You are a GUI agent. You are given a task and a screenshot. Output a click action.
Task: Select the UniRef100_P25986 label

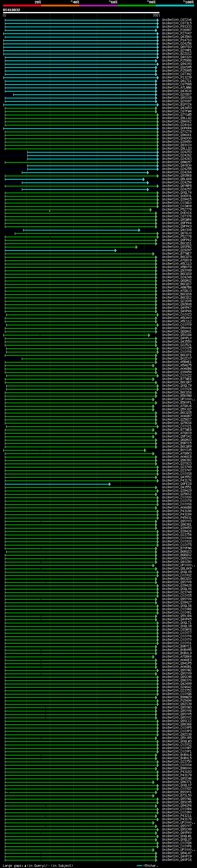[x=177, y=61]
